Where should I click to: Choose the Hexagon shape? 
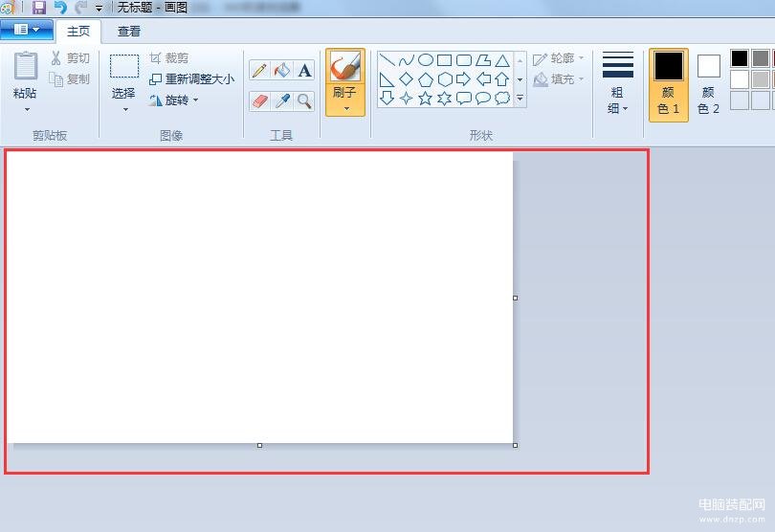point(445,79)
